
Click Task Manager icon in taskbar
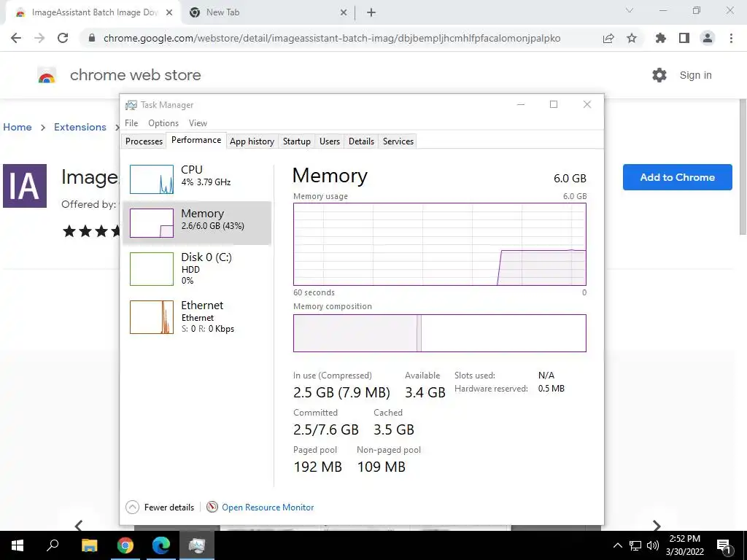point(197,545)
